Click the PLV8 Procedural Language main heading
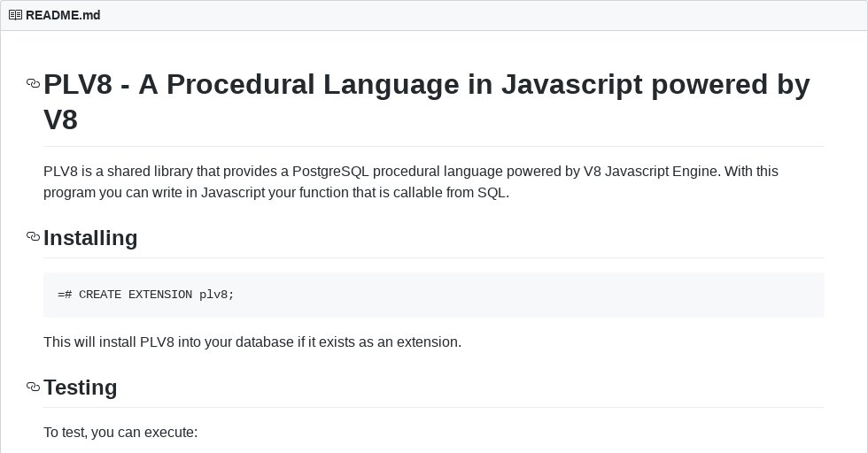 click(x=427, y=102)
